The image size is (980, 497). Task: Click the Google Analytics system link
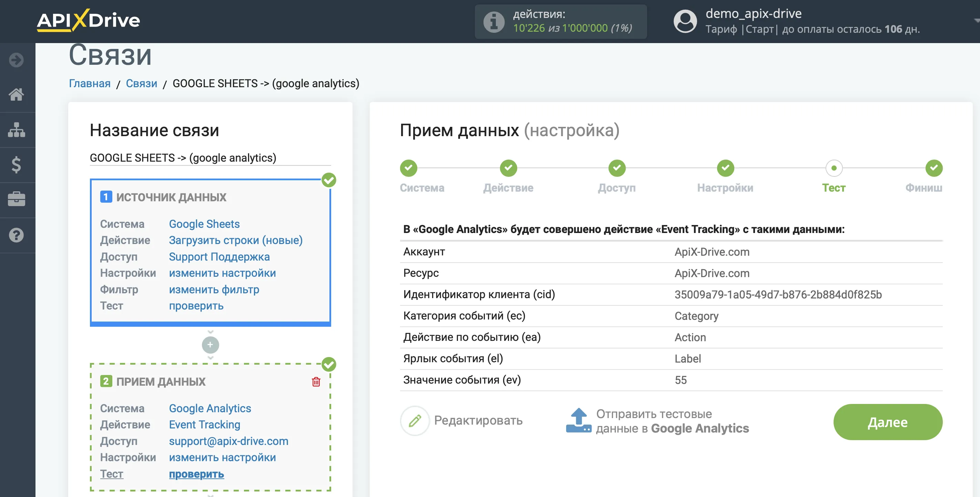(x=210, y=408)
